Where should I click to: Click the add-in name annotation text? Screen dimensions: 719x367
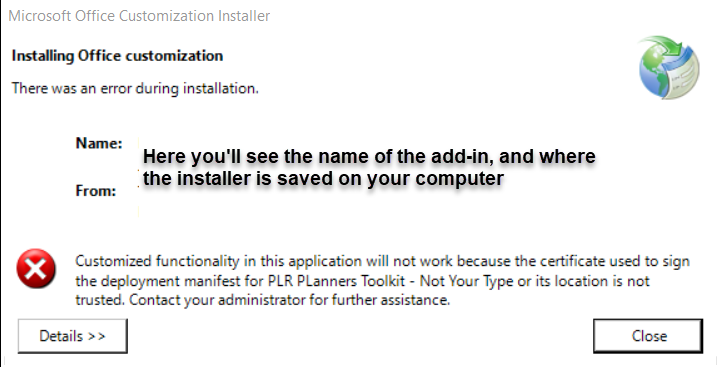369,156
